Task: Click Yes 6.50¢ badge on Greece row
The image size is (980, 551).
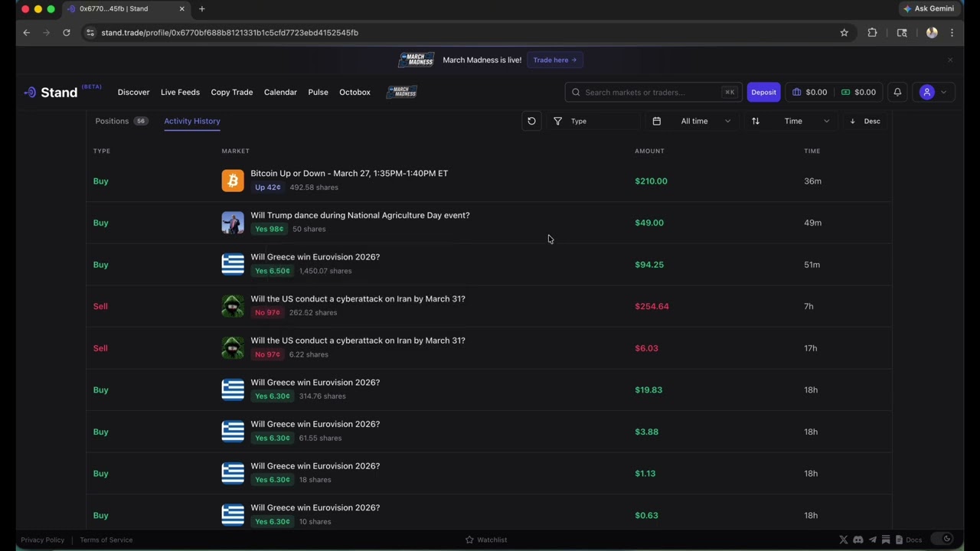Action: coord(272,271)
